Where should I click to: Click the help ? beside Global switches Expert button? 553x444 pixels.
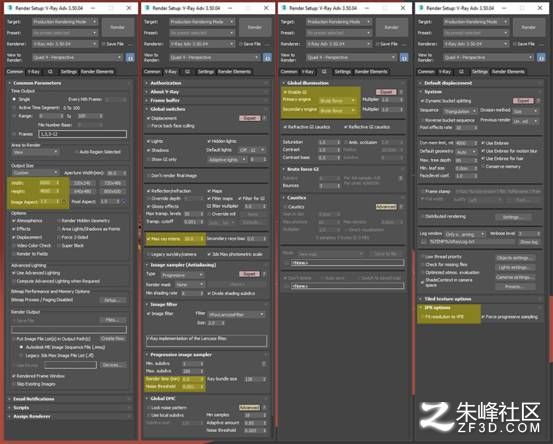tap(265, 118)
